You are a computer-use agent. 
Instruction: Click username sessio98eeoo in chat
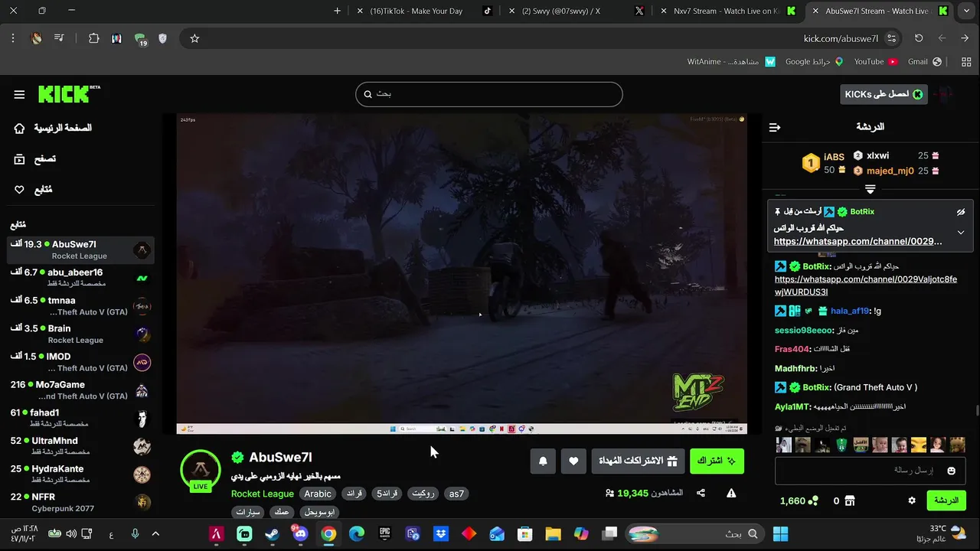tap(803, 331)
